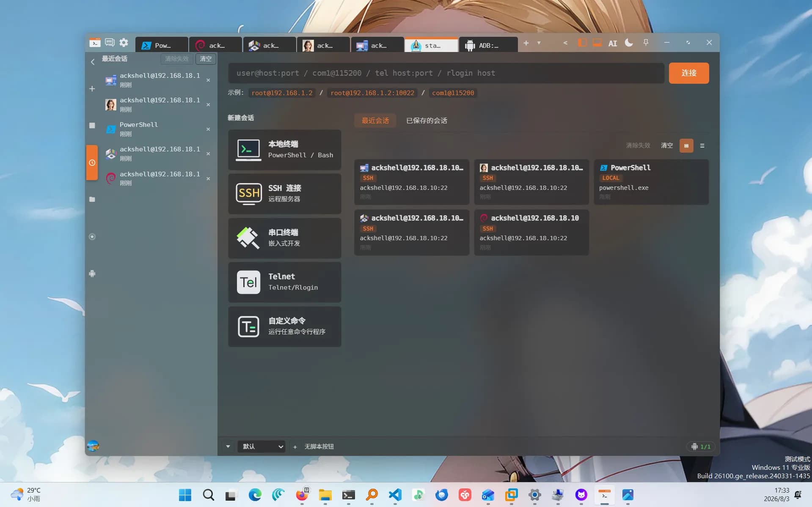This screenshot has height=507, width=812.
Task: Toggle the left sidebar panel layout icon
Action: tap(582, 43)
